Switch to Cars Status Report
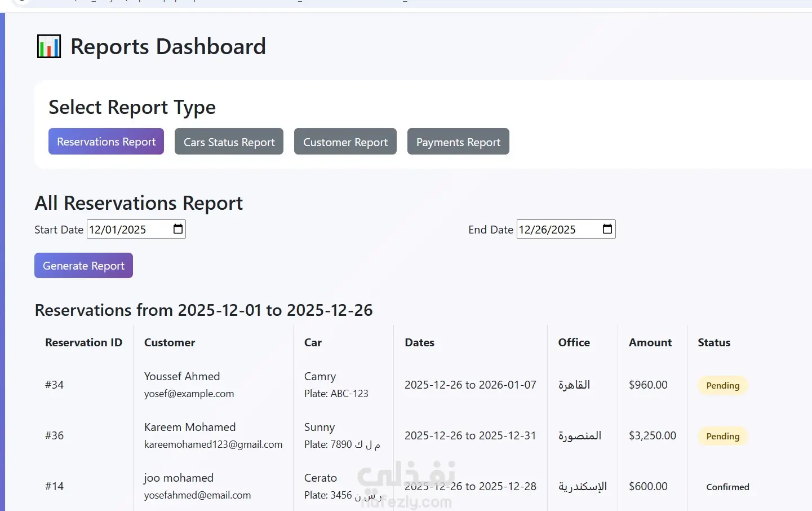Screen dimensions: 812x511 (x=229, y=141)
